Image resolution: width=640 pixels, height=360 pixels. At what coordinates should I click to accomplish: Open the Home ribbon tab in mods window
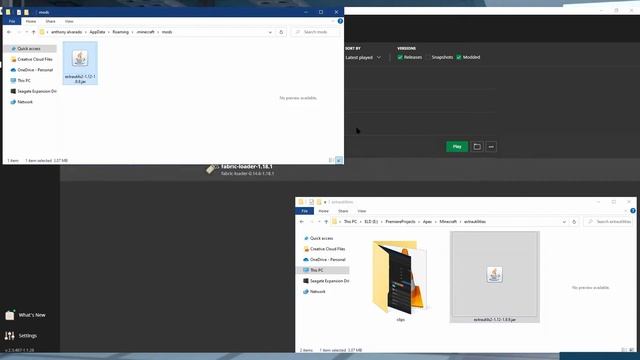(x=31, y=21)
